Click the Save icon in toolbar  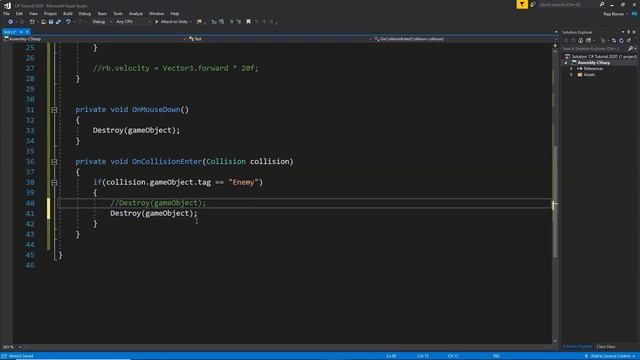tap(51, 22)
